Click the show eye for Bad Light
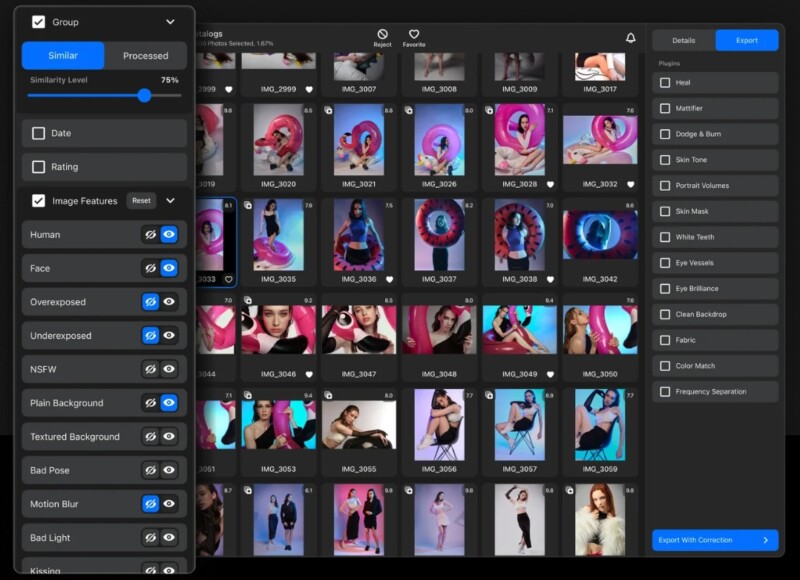This screenshot has width=800, height=580. (169, 538)
